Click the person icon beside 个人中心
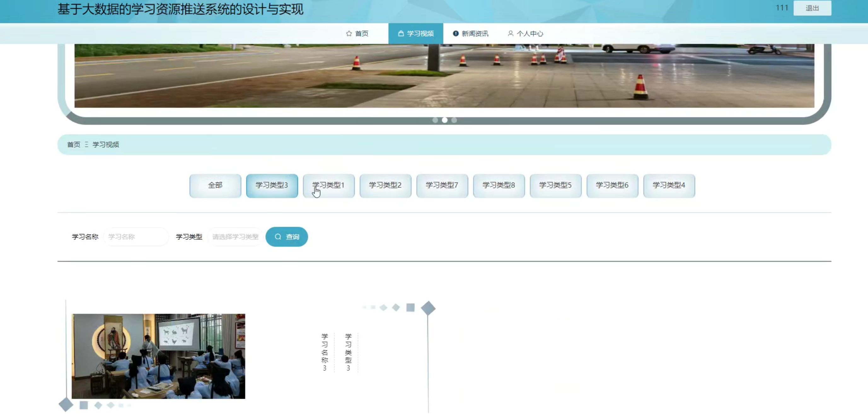The width and height of the screenshot is (868, 420). click(x=511, y=33)
